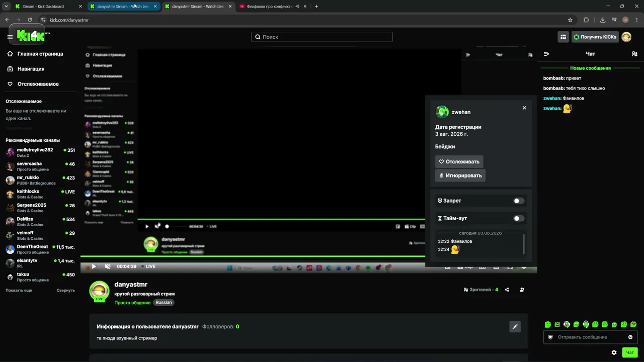Open the emoji picker in message box
Screen dimensions: 644x362
tap(630, 337)
